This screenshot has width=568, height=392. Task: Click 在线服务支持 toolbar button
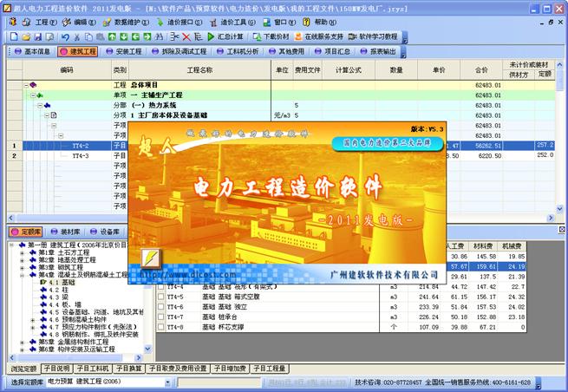(319, 36)
